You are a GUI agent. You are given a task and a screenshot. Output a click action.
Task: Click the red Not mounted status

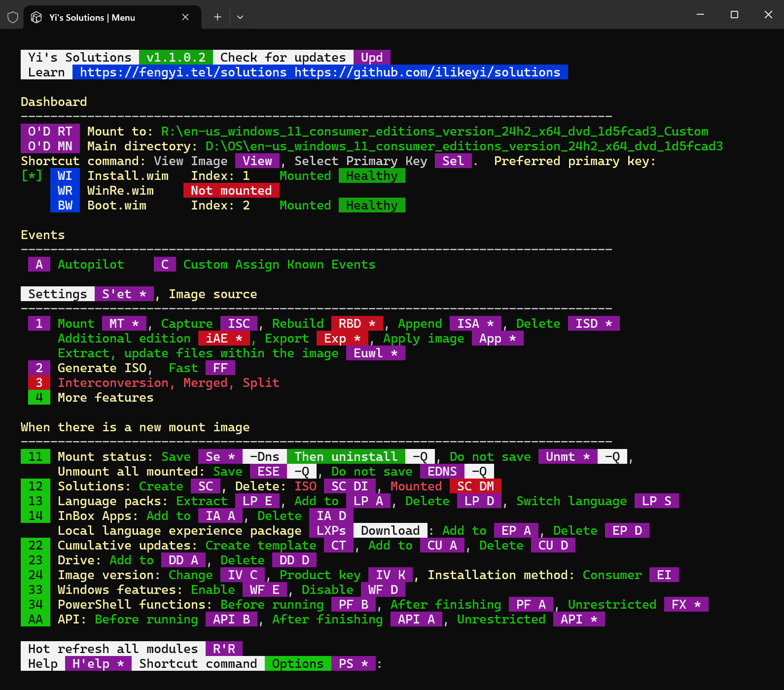click(x=231, y=191)
